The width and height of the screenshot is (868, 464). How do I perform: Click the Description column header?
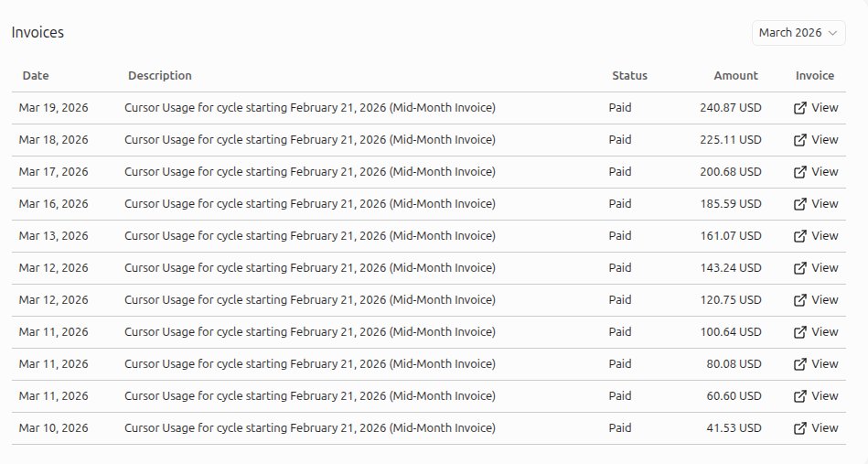(160, 75)
